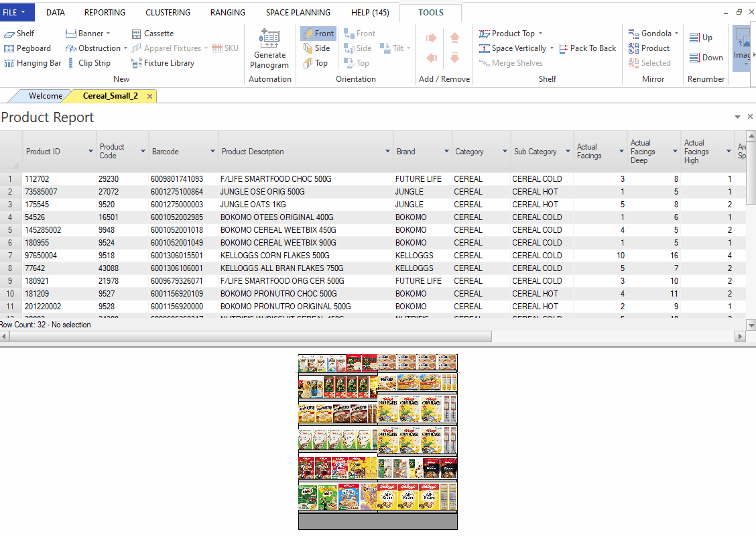756x536 pixels.
Task: Switch to Side orientation view
Action: click(x=317, y=48)
